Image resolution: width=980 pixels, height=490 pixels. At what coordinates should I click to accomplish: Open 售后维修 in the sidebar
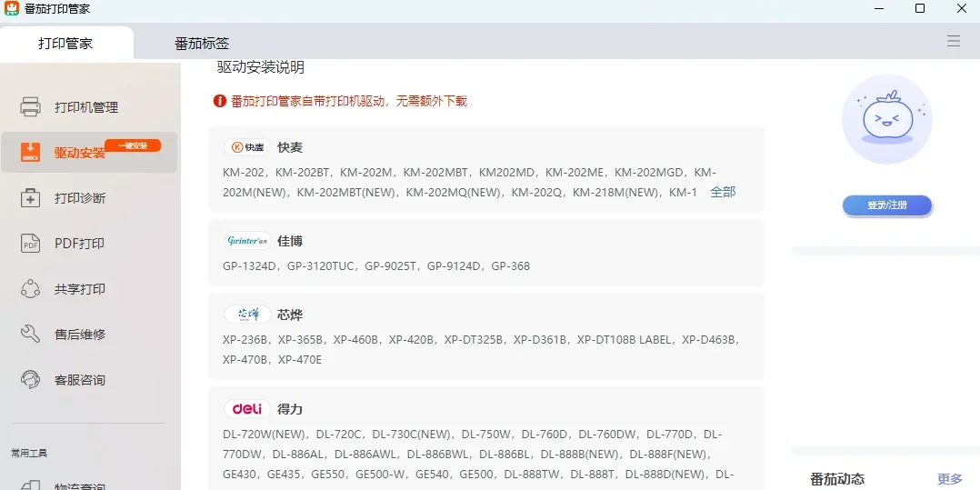(80, 335)
